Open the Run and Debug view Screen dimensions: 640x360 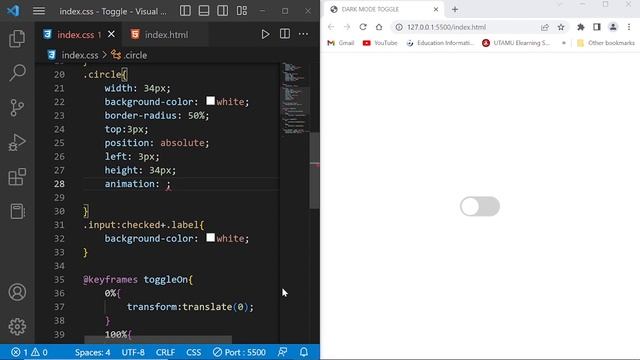point(17,142)
